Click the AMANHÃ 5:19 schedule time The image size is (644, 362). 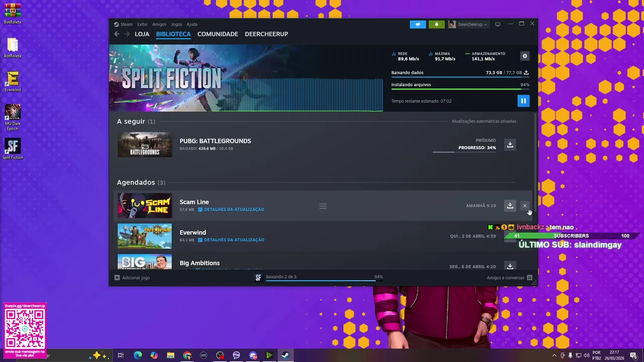point(481,206)
